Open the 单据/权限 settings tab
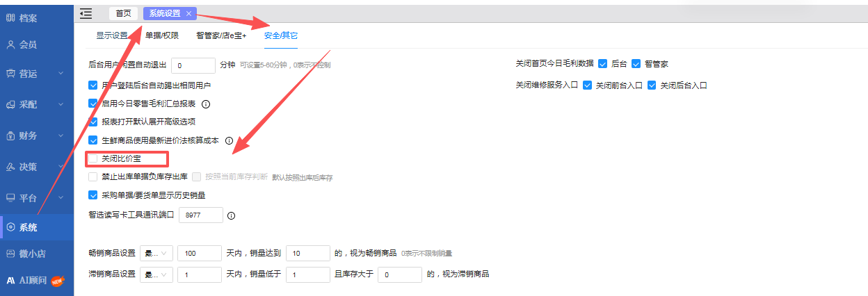The height and width of the screenshot is (296, 868). point(162,35)
